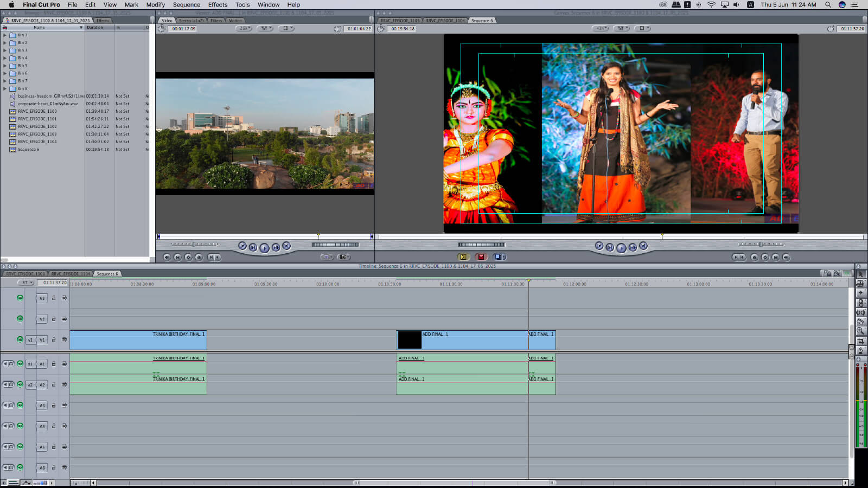The width and height of the screenshot is (868, 488).
Task: Click the yellow Insert edit button
Action: coord(463,257)
